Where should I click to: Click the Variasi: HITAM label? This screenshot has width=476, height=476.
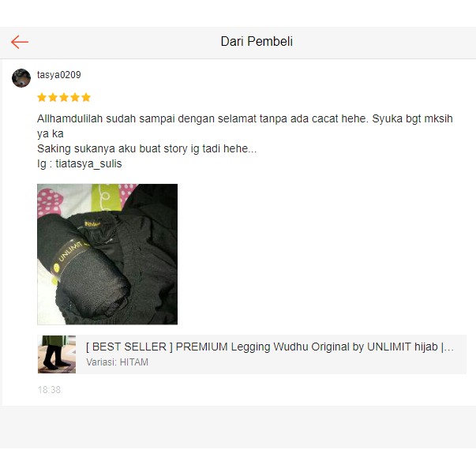pyautogui.click(x=117, y=362)
